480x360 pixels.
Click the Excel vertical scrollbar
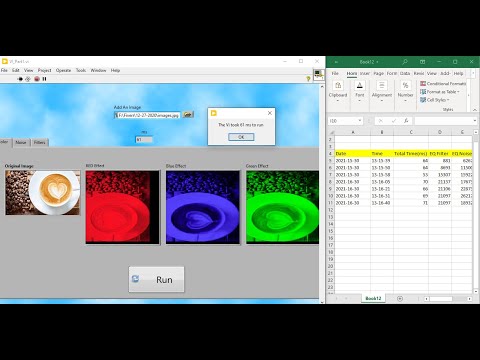point(476,212)
